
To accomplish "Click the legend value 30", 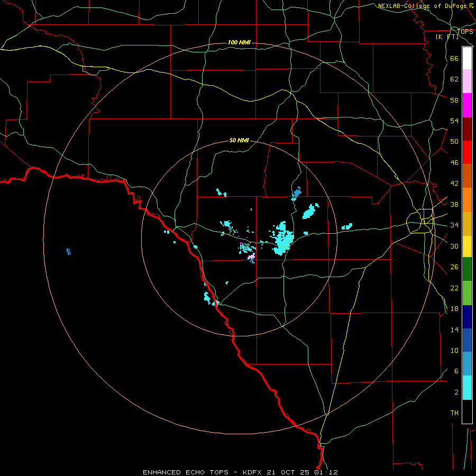I will (454, 246).
